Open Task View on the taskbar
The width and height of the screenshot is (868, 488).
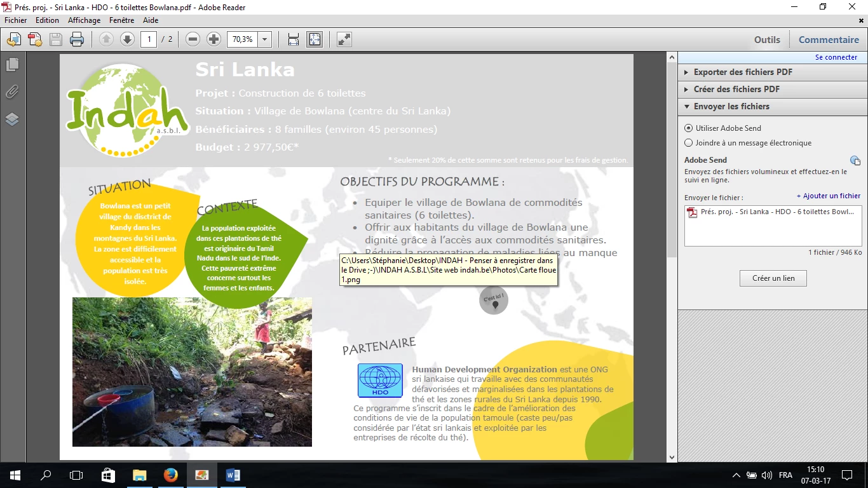[76, 475]
